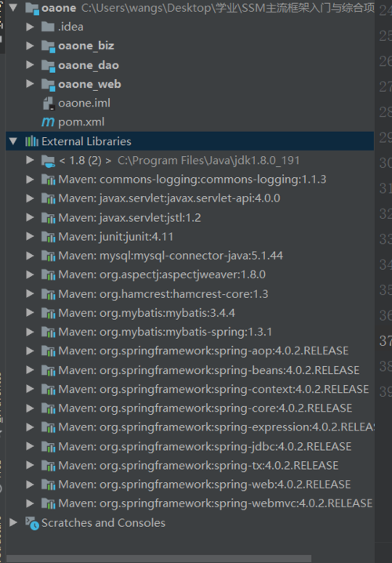Click the mybatis-spring library icon

point(48,332)
